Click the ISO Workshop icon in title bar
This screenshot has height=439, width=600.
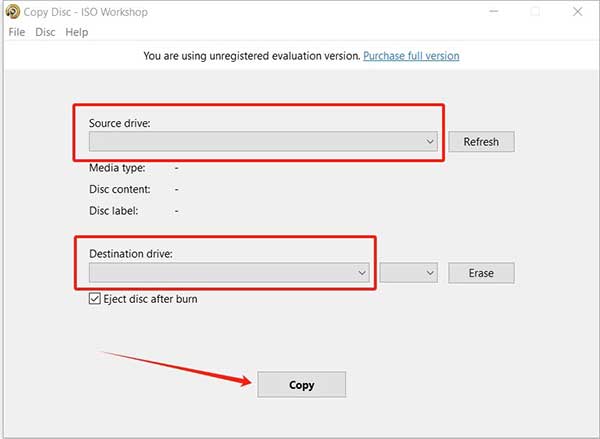11,11
